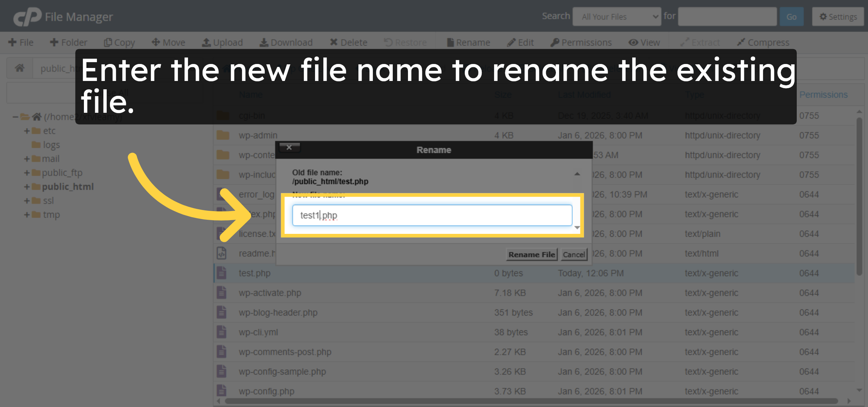Image resolution: width=868 pixels, height=407 pixels.
Task: Select Folder in the top toolbar
Action: tap(68, 42)
